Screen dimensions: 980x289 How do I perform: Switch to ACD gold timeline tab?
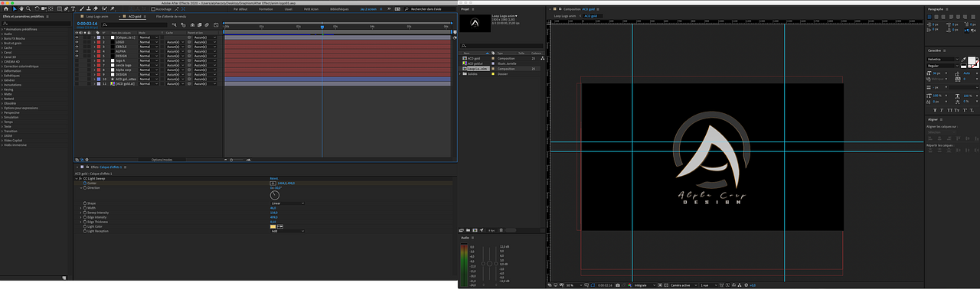pyautogui.click(x=135, y=16)
